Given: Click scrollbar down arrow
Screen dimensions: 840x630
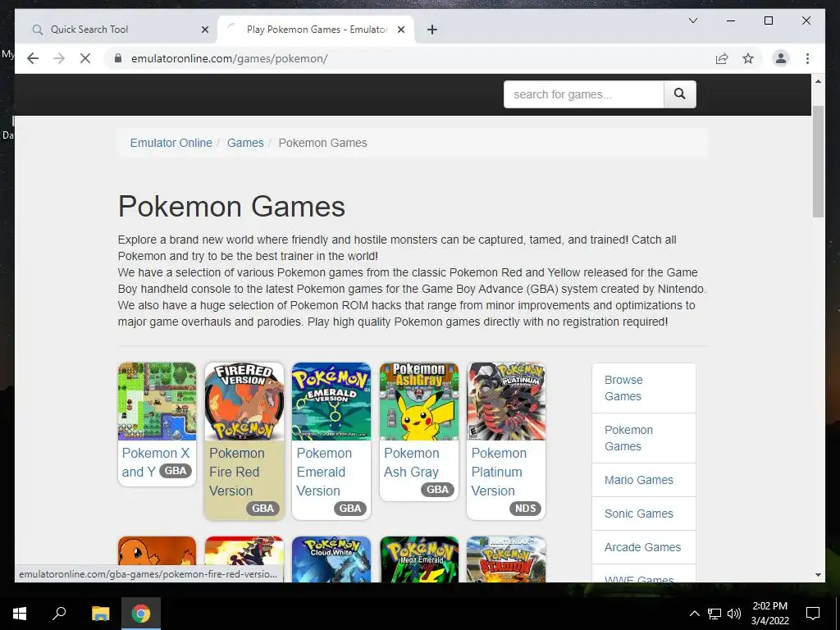Looking at the screenshot, I should click(818, 575).
